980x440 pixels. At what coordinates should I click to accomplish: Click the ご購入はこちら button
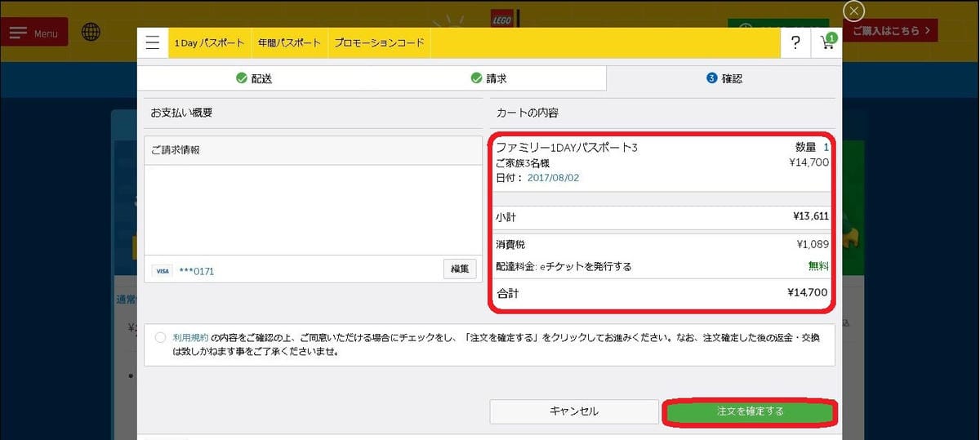(891, 31)
